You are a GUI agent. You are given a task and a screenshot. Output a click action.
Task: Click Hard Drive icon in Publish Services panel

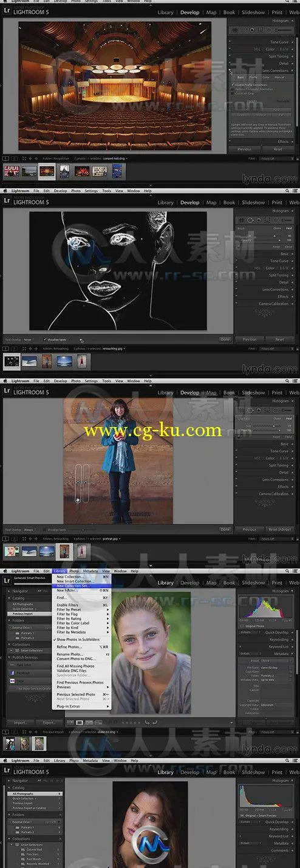tap(12, 665)
